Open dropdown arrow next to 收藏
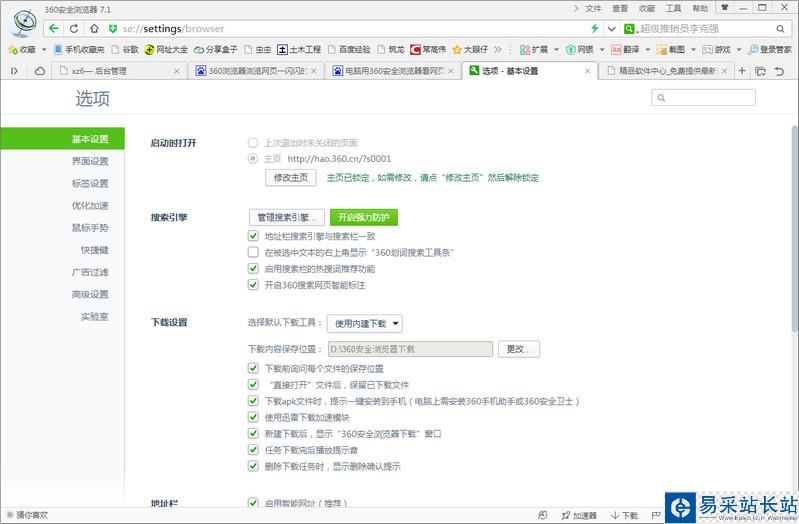Viewport: 799px width, 524px height. (x=44, y=49)
